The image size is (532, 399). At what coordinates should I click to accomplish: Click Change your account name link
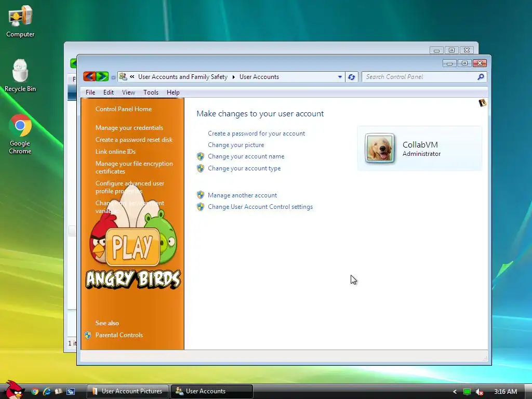pos(246,156)
